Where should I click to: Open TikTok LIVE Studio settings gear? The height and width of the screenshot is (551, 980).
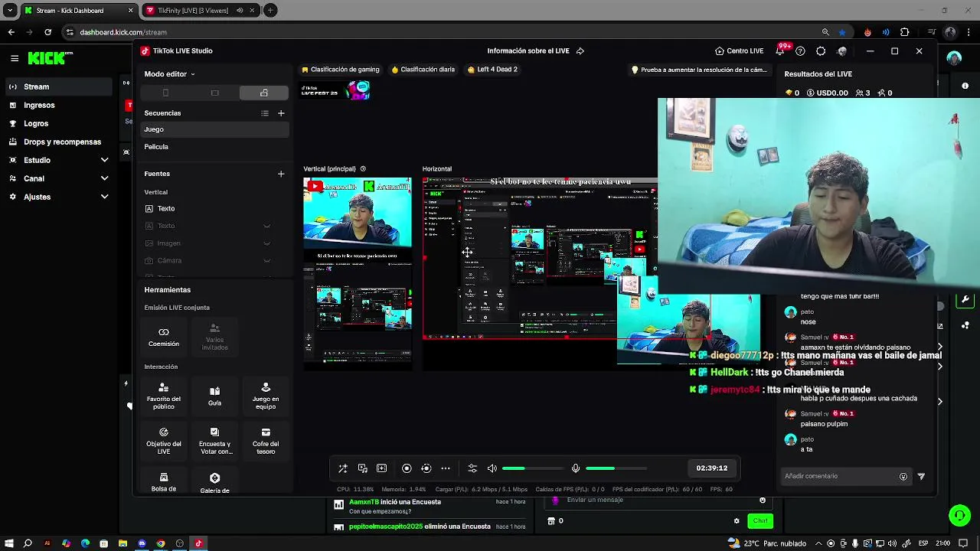[821, 51]
